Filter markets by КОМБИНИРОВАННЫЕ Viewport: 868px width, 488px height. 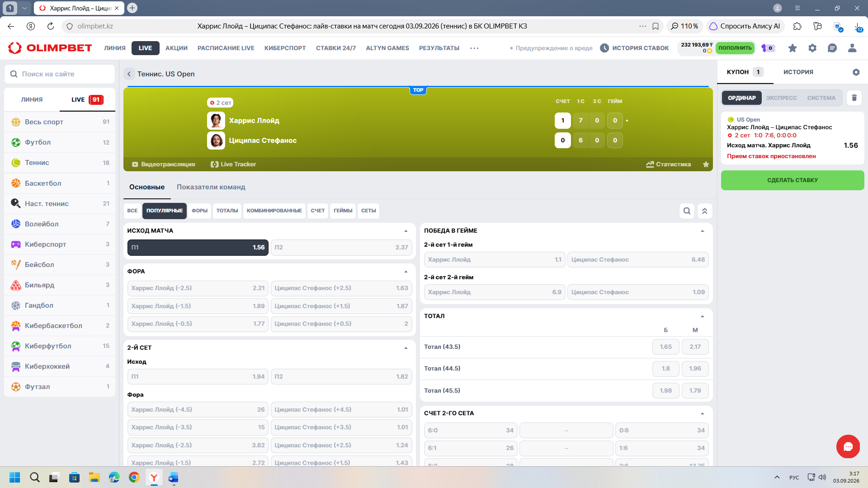274,211
